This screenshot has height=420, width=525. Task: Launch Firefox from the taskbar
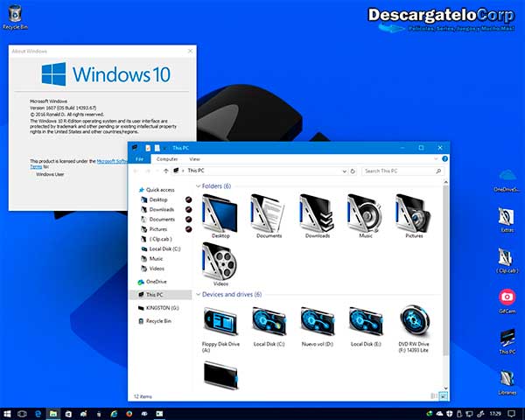pos(129,414)
